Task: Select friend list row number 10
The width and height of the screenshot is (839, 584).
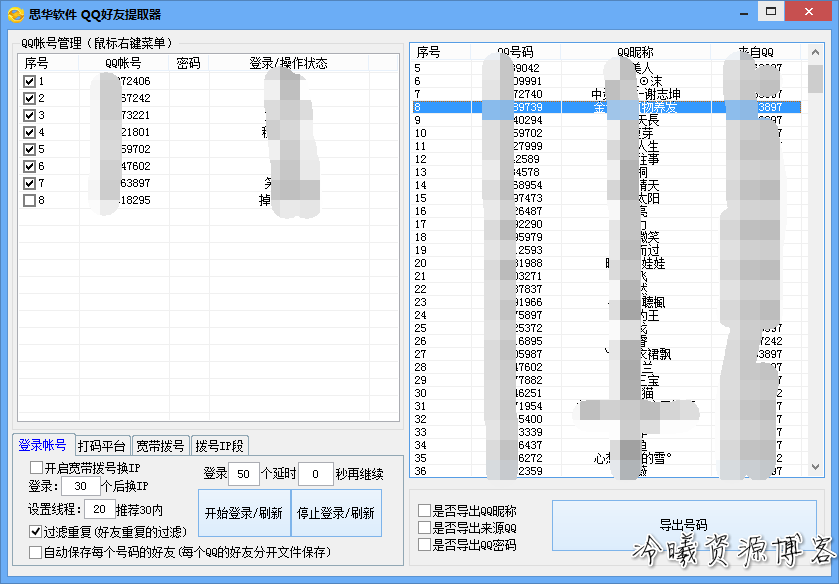Action: click(x=606, y=133)
